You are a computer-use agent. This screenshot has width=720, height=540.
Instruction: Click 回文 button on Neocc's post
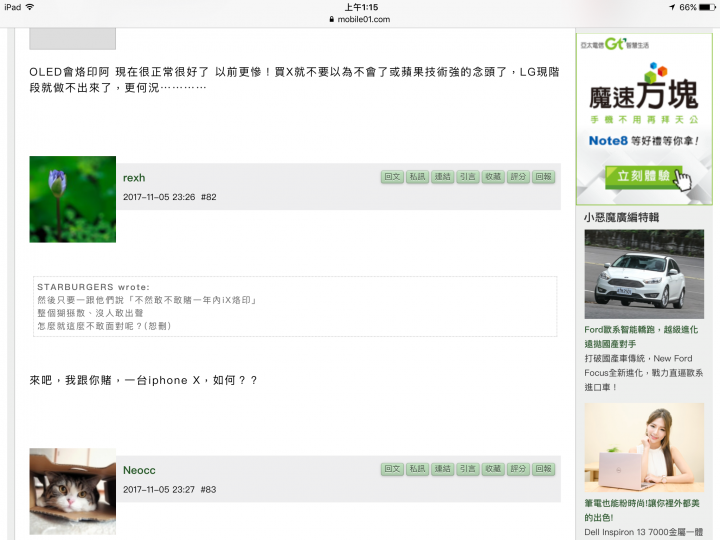pyautogui.click(x=392, y=469)
